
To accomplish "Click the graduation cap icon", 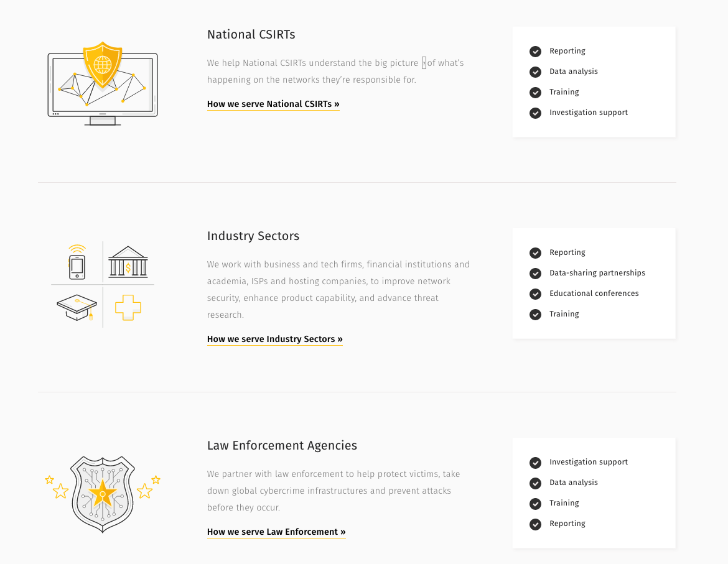I will [x=77, y=307].
